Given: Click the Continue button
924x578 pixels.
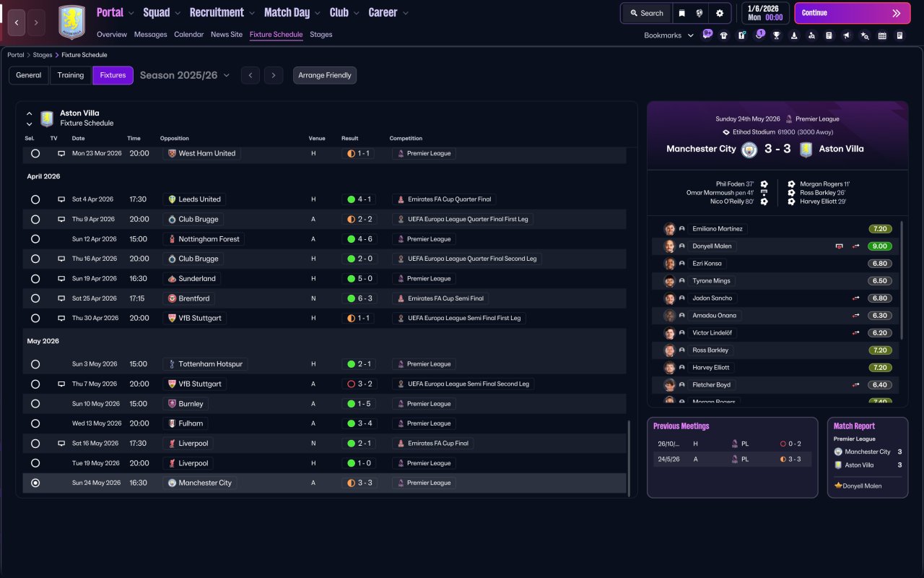Looking at the screenshot, I should (x=853, y=13).
